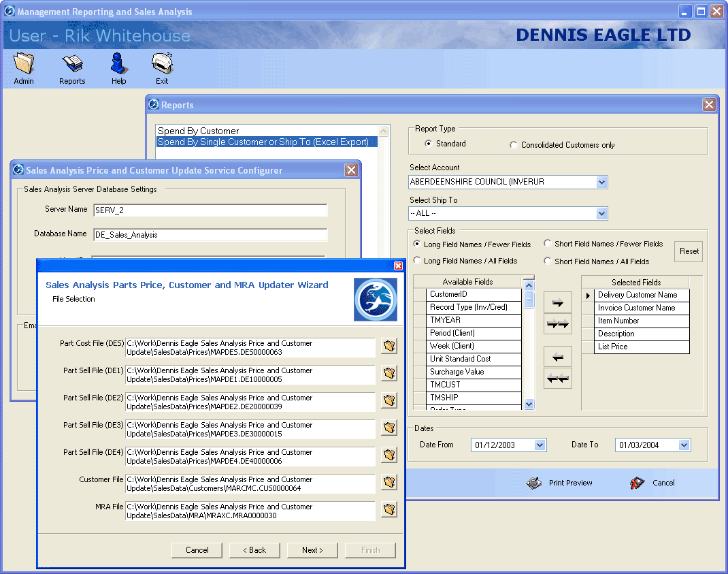Click the Print Preview printer icon

(x=534, y=483)
